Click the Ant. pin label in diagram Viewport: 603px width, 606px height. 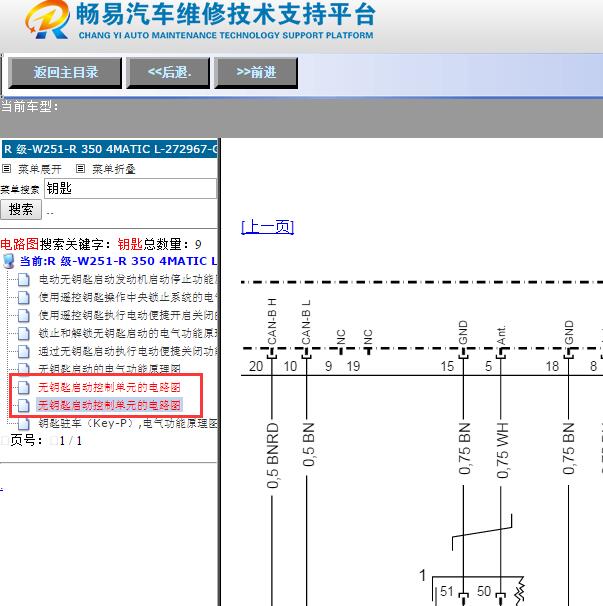[501, 336]
